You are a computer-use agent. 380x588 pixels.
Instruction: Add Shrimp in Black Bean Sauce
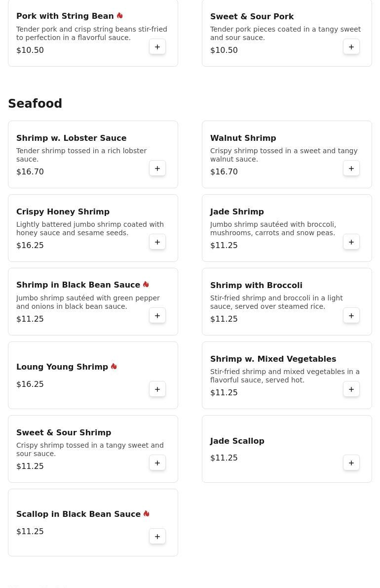157,315
